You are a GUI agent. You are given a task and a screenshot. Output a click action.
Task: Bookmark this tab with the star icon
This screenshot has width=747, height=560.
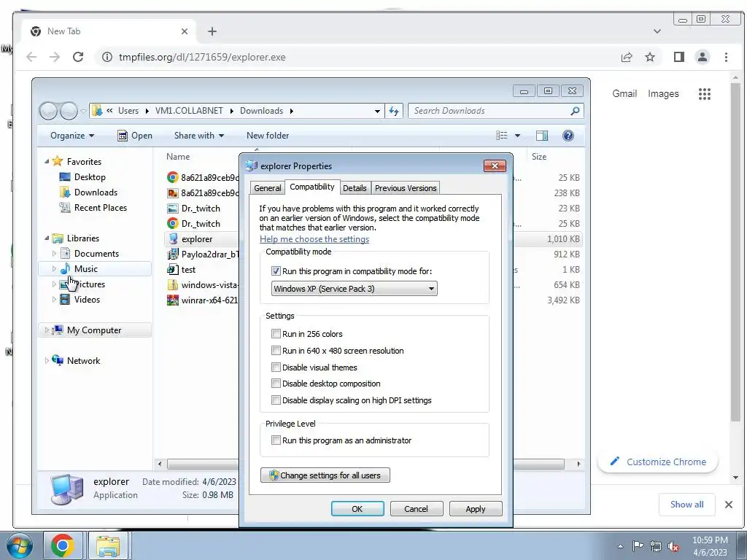pyautogui.click(x=650, y=57)
